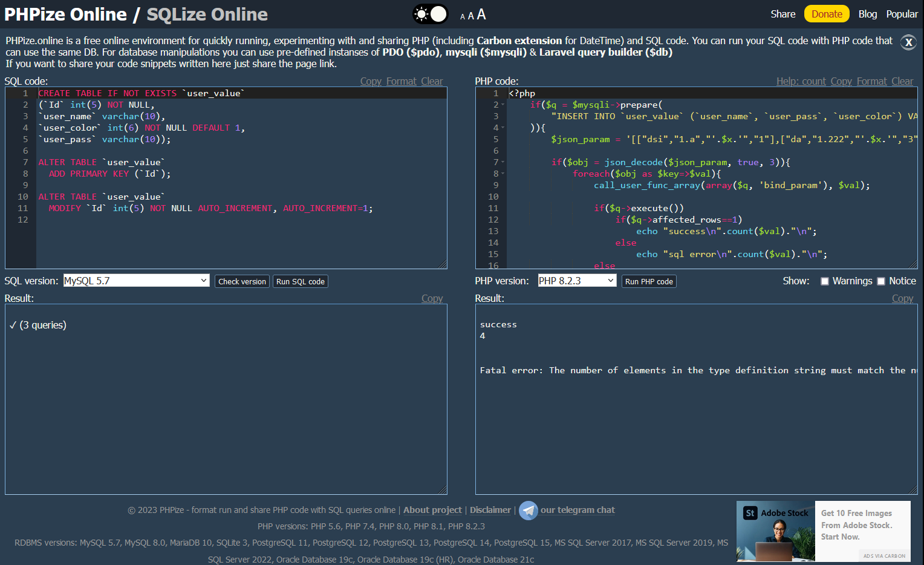Open the Share menu item
This screenshot has width=924, height=565.
click(x=783, y=14)
